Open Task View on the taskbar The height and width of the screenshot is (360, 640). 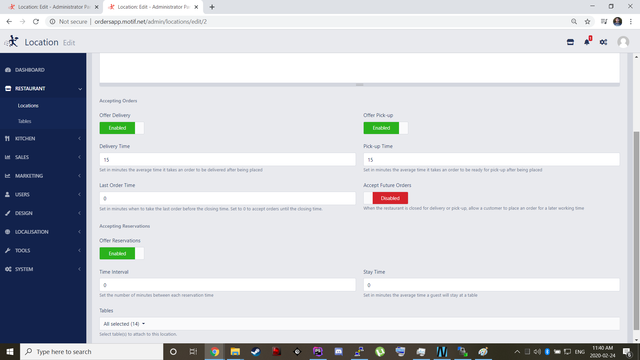coord(193,351)
